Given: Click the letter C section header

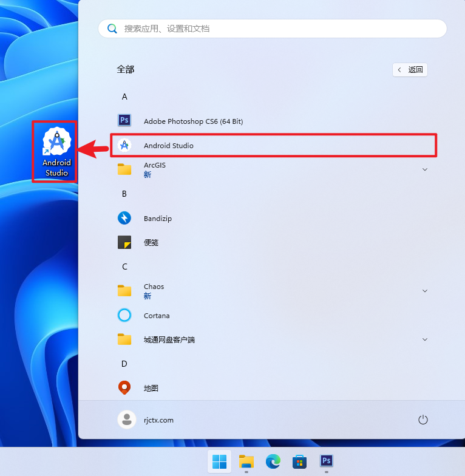Looking at the screenshot, I should [x=124, y=267].
